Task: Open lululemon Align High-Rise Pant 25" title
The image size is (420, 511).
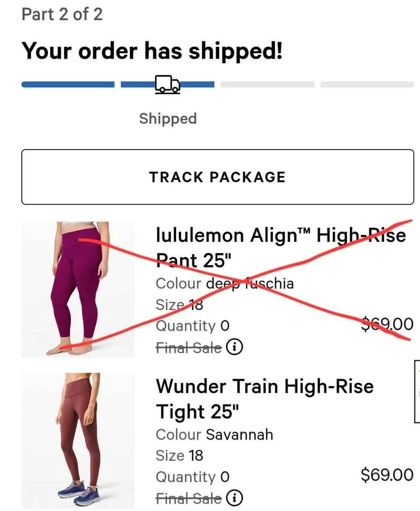Action: click(281, 248)
